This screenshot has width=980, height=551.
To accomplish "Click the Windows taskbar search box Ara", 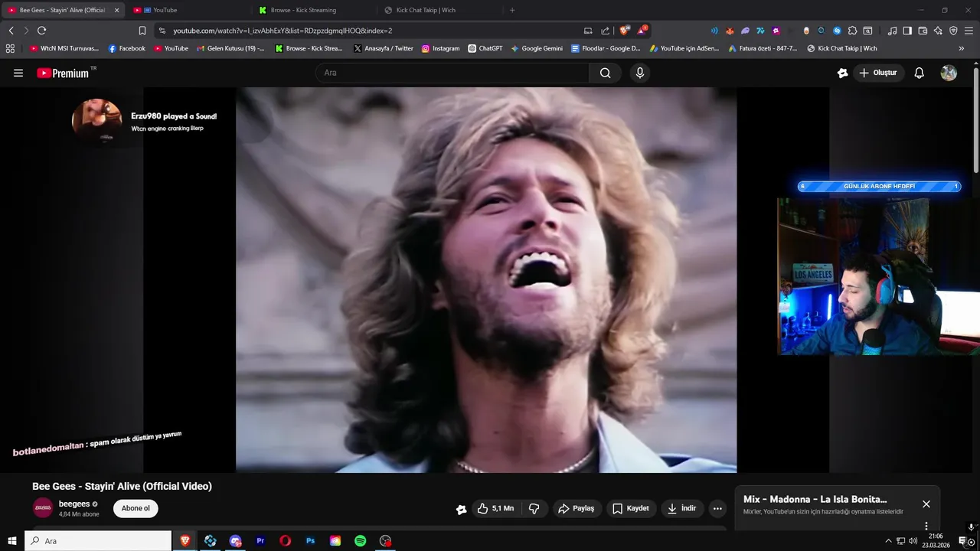I will tap(98, 541).
